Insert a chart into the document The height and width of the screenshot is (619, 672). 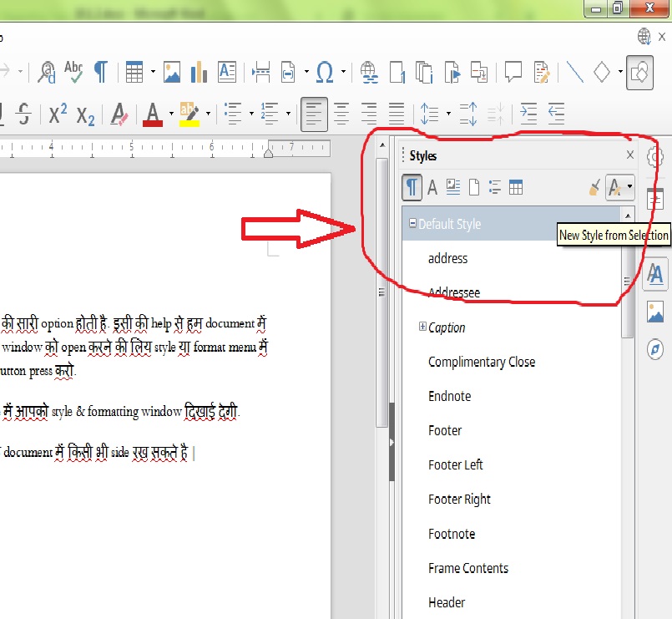198,72
